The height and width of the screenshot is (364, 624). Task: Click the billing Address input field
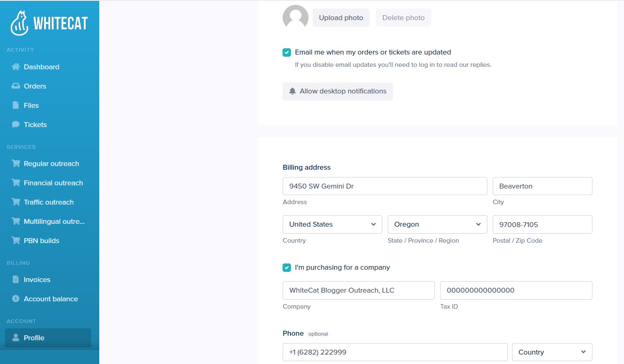click(x=385, y=186)
